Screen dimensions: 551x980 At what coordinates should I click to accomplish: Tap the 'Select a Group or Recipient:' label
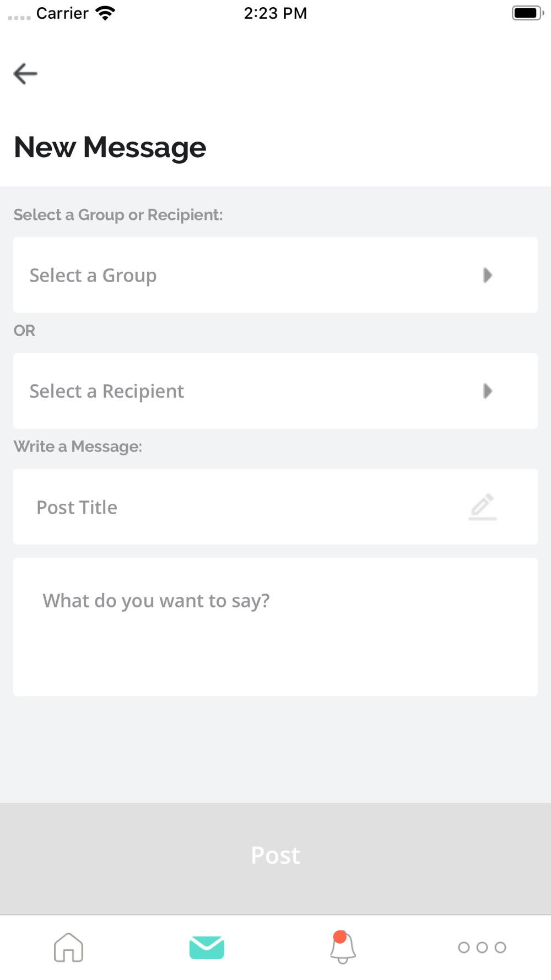(x=118, y=215)
